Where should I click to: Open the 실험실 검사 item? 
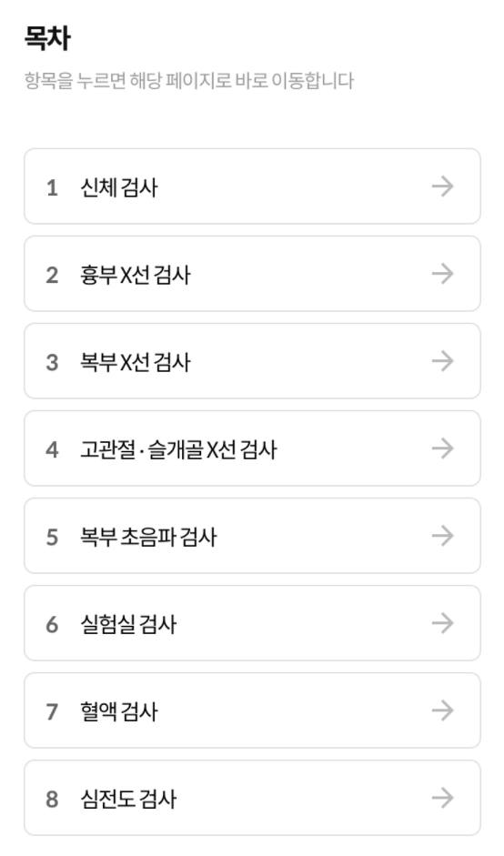point(252,623)
